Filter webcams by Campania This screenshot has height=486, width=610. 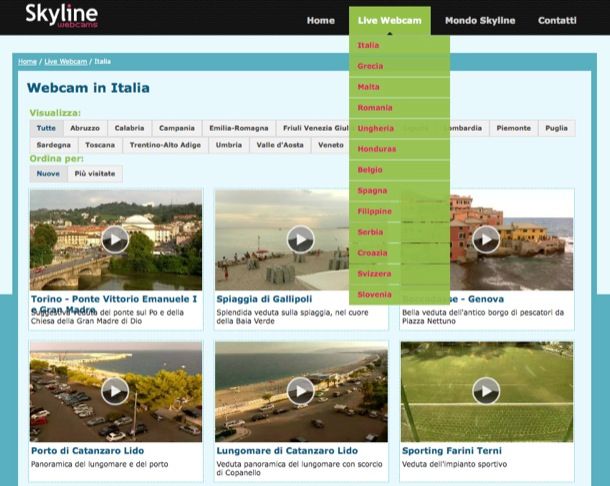pos(177,128)
